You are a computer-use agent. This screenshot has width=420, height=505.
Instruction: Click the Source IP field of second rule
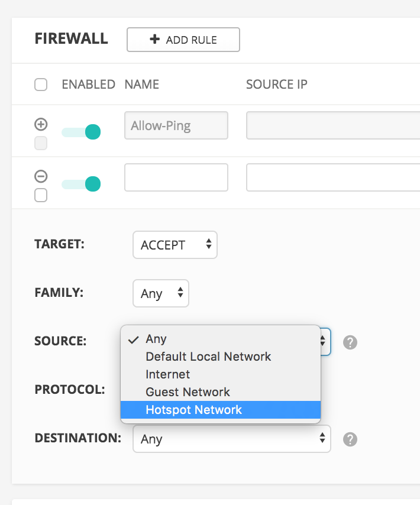[x=332, y=178]
